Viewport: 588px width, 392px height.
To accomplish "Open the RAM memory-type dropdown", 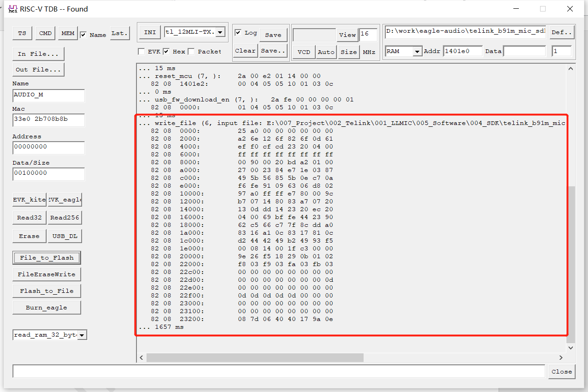I will [x=417, y=51].
